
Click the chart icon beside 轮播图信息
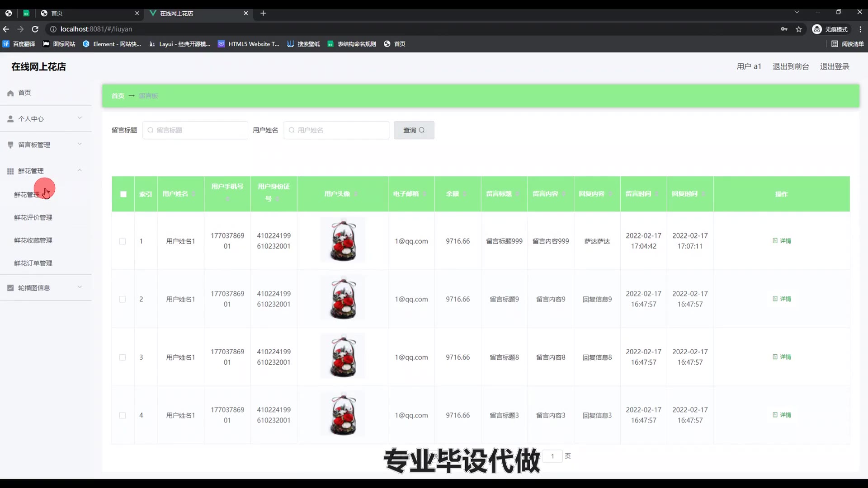tap(10, 288)
